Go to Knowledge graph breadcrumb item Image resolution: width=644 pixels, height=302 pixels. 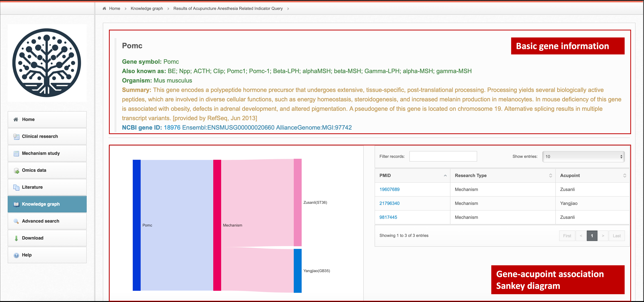(146, 9)
